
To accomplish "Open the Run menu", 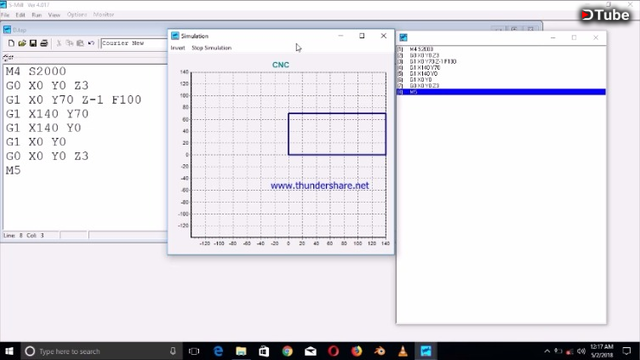I will 37,15.
